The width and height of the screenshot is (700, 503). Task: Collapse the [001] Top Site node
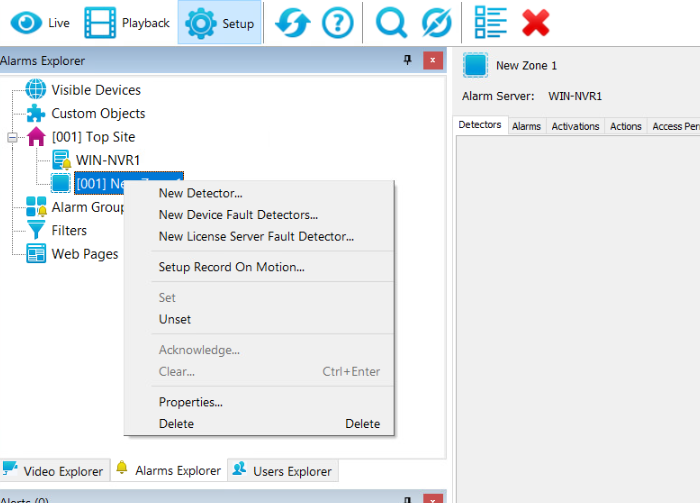12,137
